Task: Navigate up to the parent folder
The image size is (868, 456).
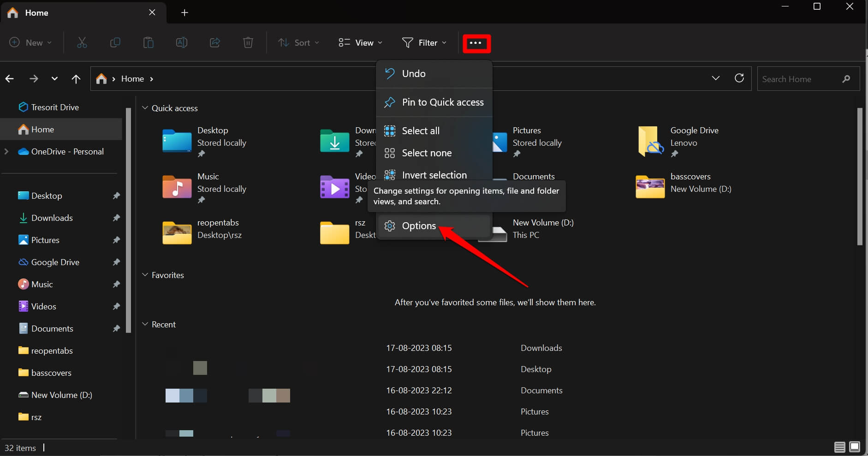Action: click(x=75, y=79)
